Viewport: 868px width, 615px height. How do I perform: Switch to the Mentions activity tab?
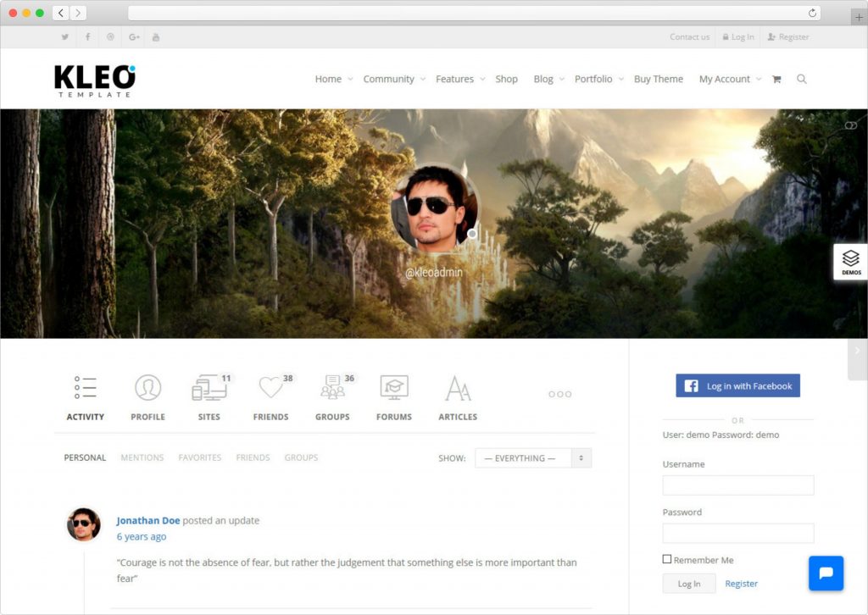pos(142,457)
